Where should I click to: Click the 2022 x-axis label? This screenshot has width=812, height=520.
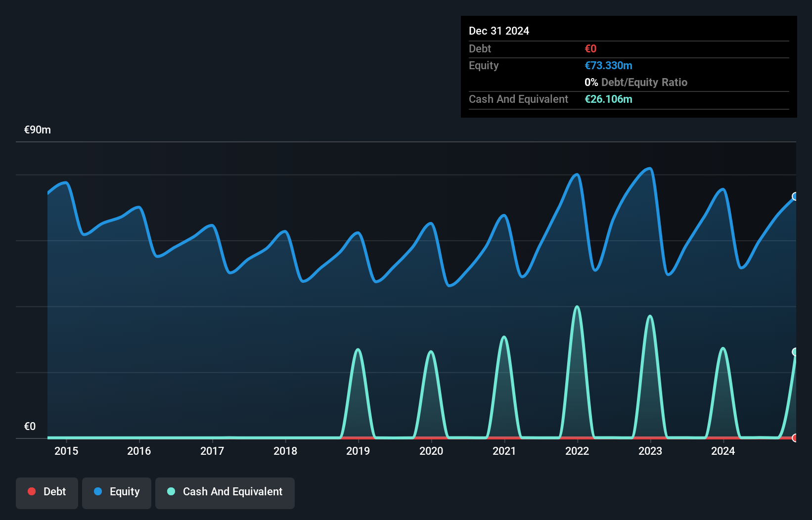[577, 451]
